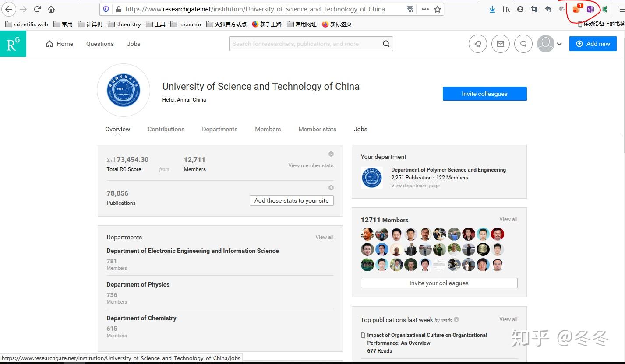Open page actions three-dot menu
The width and height of the screenshot is (625, 364).
[425, 9]
